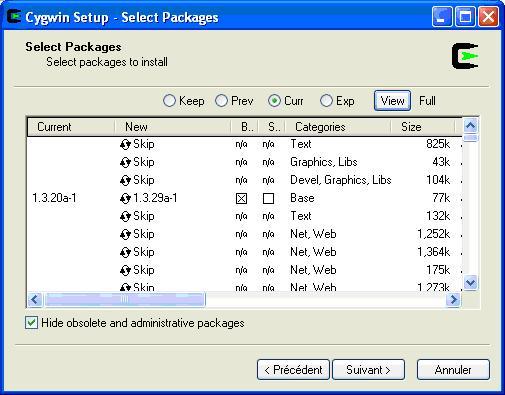Click the 104k size value

pyautogui.click(x=438, y=180)
